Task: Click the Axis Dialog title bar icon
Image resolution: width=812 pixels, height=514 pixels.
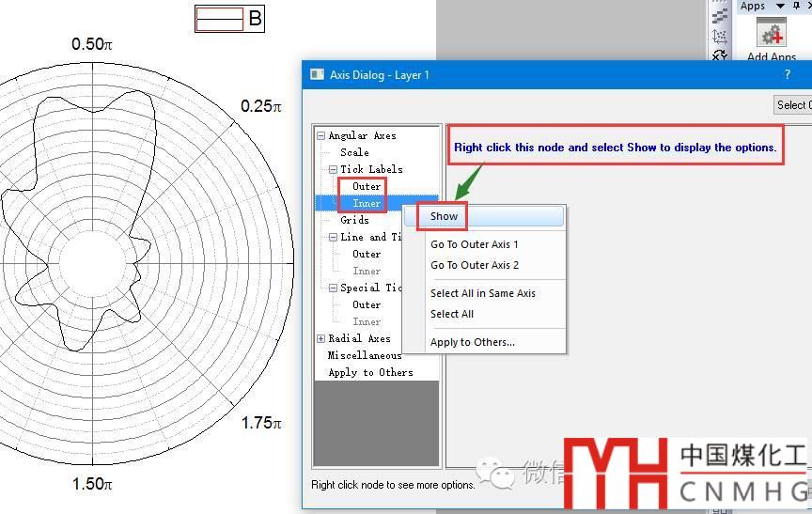Action: pyautogui.click(x=317, y=75)
